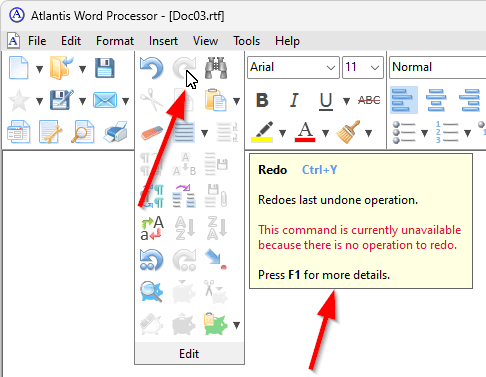Click the Normal style box
The image size is (486, 377).
(437, 67)
